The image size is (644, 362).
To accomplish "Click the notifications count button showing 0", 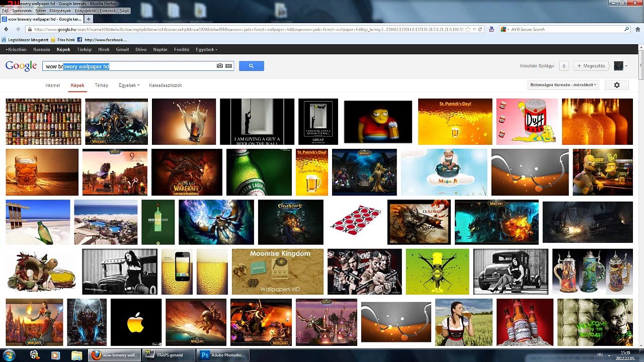I will coord(563,66).
